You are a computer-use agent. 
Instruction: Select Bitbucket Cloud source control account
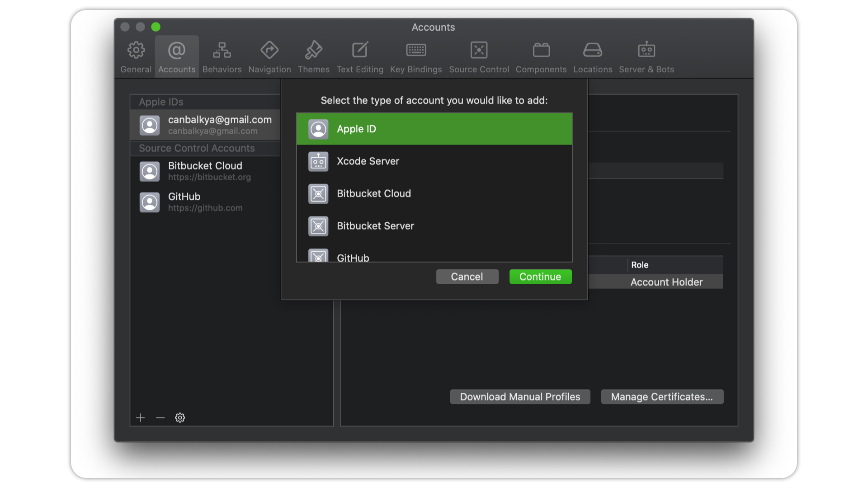(205, 172)
